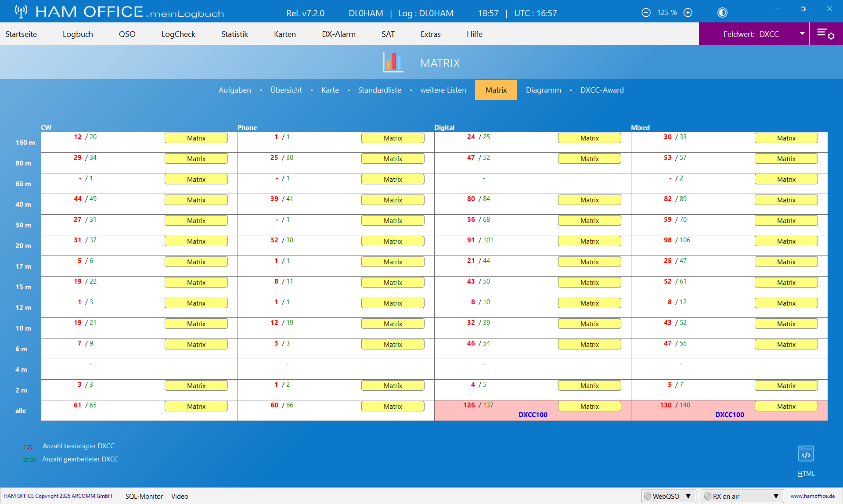
Task: Open the RX on air dropdown arrow
Action: click(x=776, y=496)
